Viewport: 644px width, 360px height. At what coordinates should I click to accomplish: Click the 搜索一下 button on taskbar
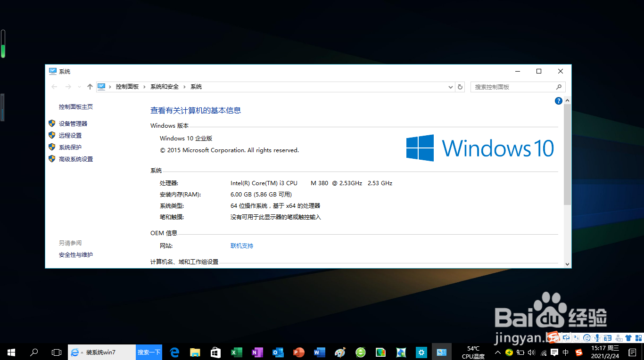click(149, 352)
